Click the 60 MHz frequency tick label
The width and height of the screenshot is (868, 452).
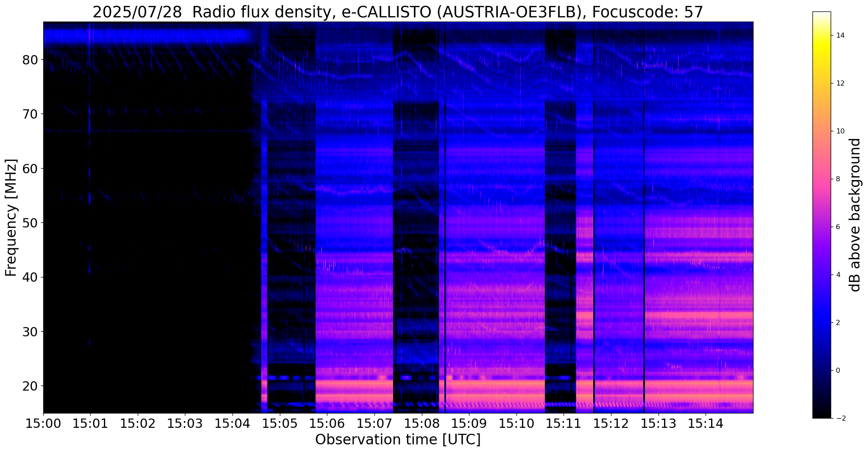30,169
